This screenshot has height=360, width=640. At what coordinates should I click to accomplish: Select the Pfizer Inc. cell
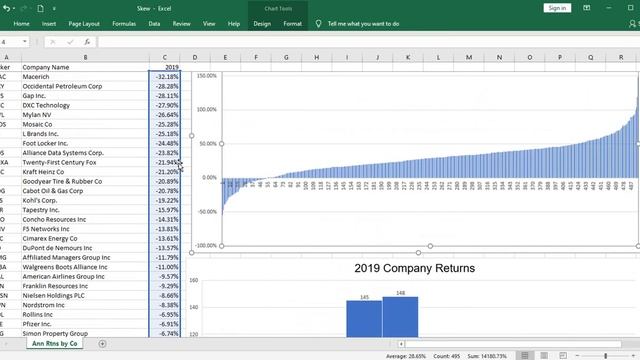click(85, 324)
